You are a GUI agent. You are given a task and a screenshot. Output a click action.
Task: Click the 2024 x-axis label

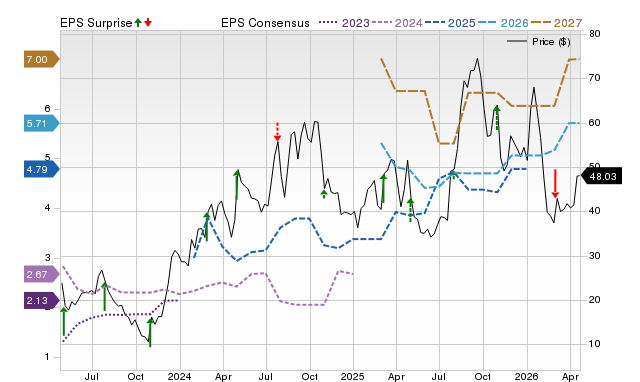click(x=180, y=376)
